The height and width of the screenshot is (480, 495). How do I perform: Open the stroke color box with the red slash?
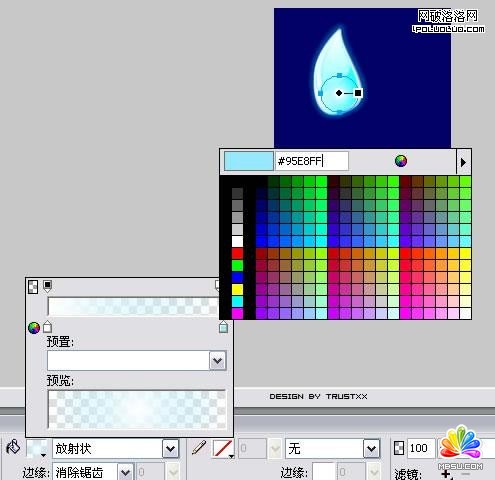pos(223,449)
